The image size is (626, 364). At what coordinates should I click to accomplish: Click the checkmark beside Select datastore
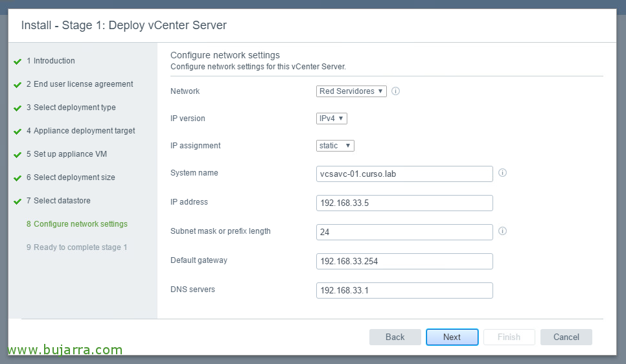(17, 201)
